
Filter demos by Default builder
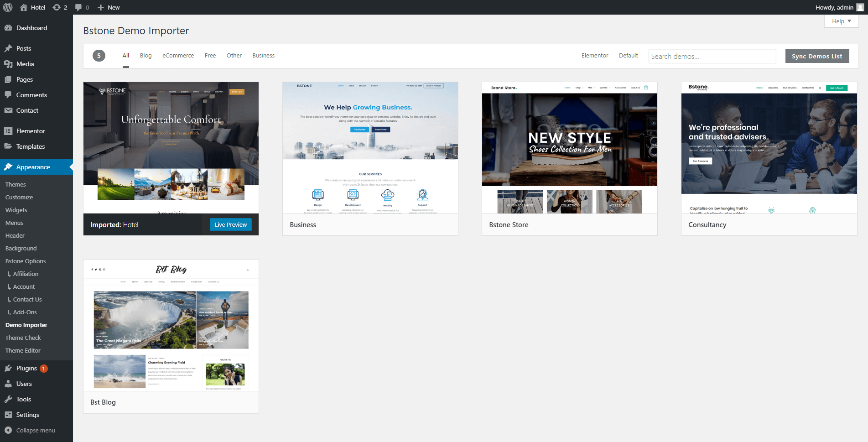click(629, 56)
